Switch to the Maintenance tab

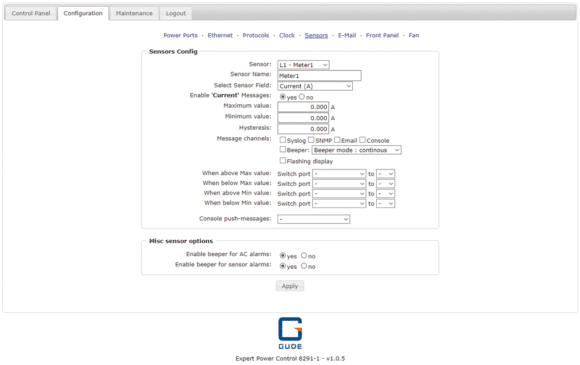pos(134,13)
